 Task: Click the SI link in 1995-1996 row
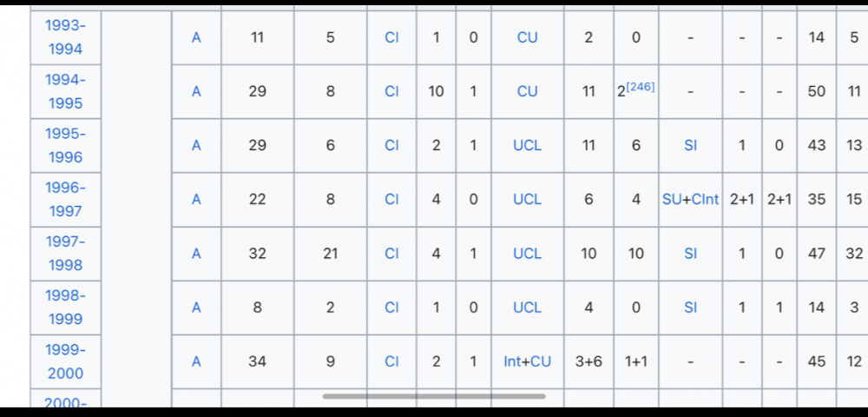(x=690, y=145)
